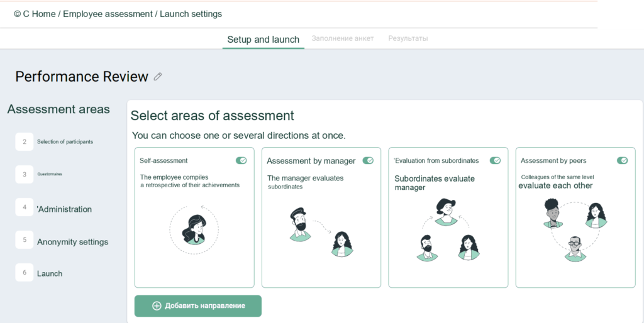
Task: Toggle the Assessment by peers switch
Action: [x=622, y=160]
